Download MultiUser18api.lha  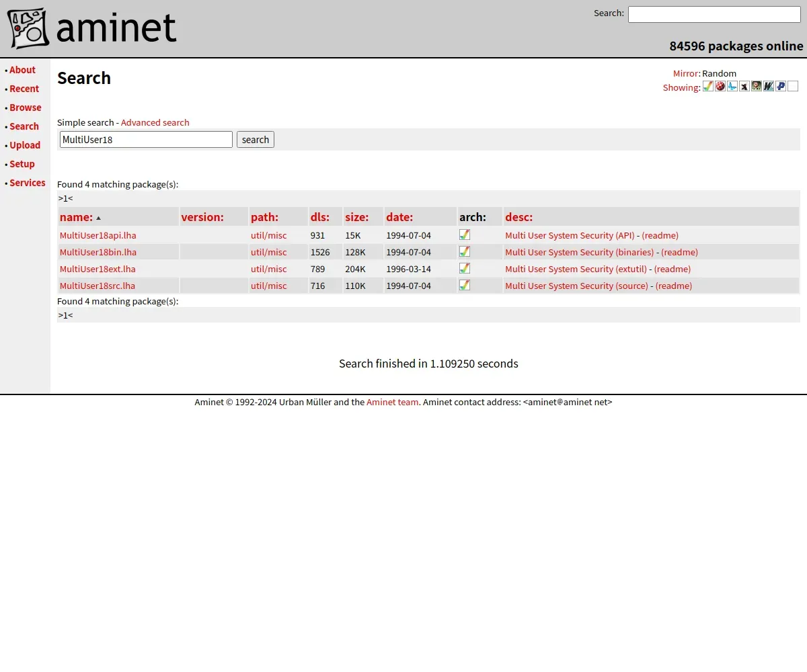pos(98,235)
